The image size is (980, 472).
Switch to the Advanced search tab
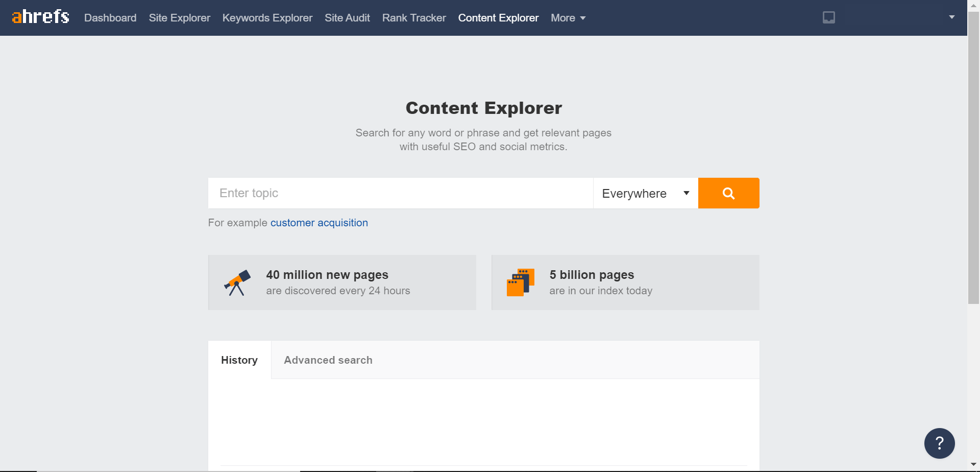pyautogui.click(x=328, y=360)
